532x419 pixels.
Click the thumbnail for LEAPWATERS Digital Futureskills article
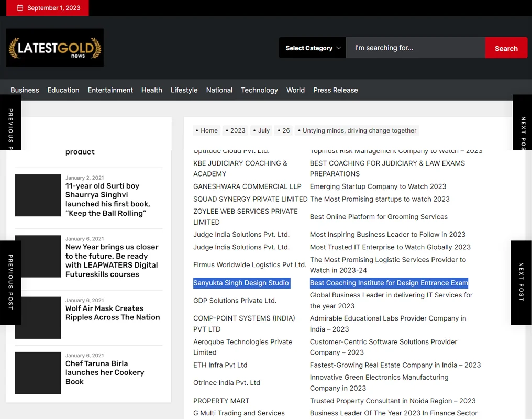coord(38,256)
